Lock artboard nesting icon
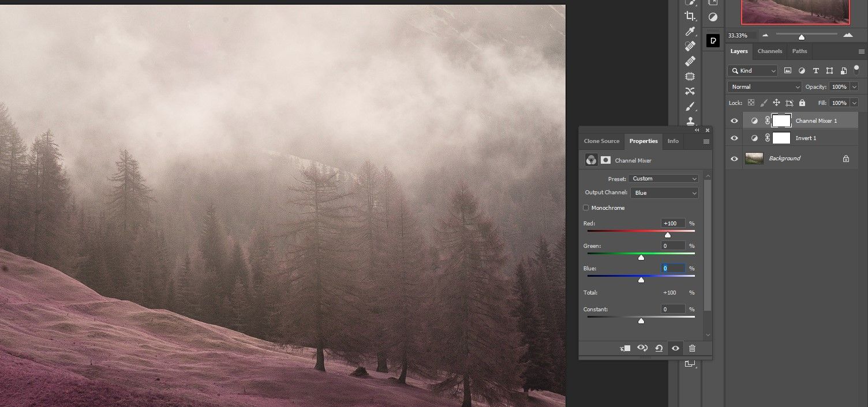 coord(789,103)
